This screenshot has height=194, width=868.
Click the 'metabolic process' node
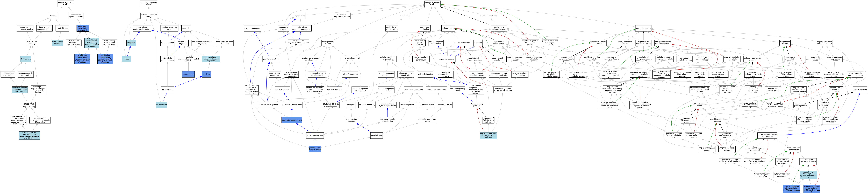643,28
